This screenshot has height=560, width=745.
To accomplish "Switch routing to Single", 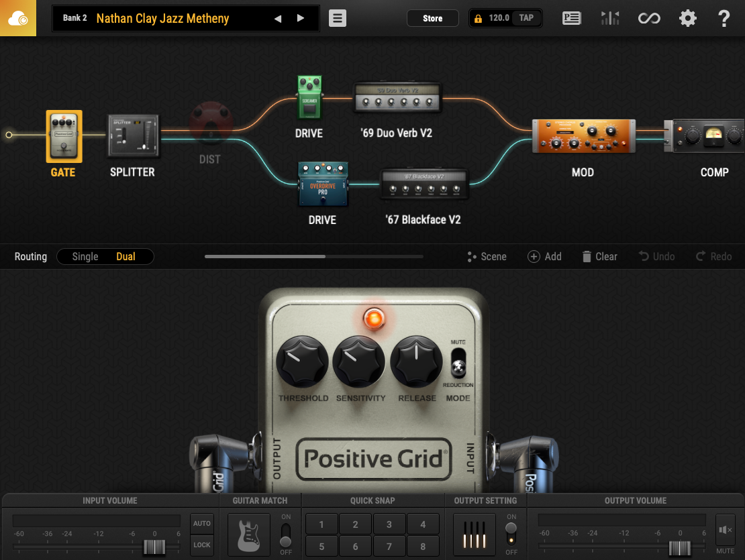I will (x=85, y=257).
